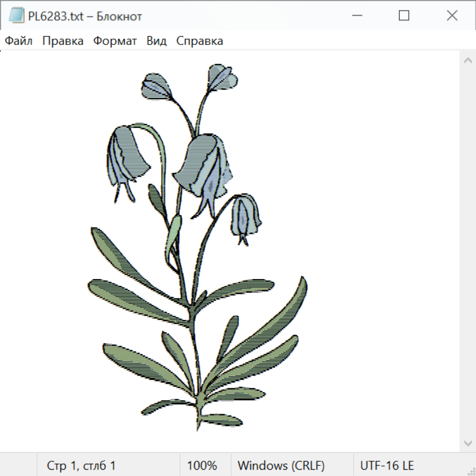The width and height of the screenshot is (476, 476).
Task: Click the Windows (CRLF) line ending indicator
Action: point(281,465)
